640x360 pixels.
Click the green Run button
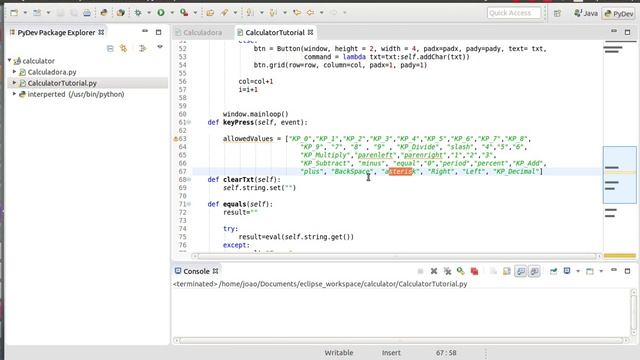(161, 13)
